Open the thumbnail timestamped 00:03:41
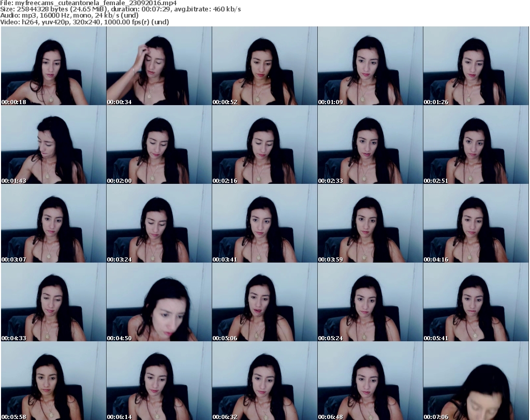 tap(264, 223)
